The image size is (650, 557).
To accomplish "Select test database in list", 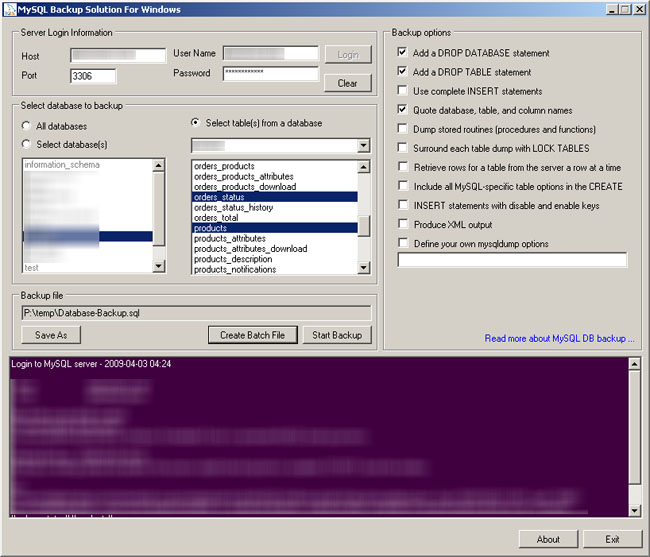I will pos(88,268).
